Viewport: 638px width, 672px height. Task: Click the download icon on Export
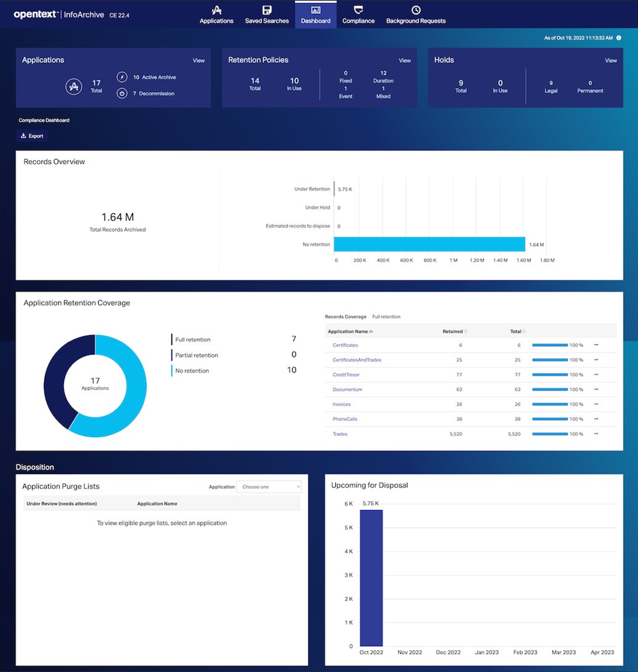(24, 136)
